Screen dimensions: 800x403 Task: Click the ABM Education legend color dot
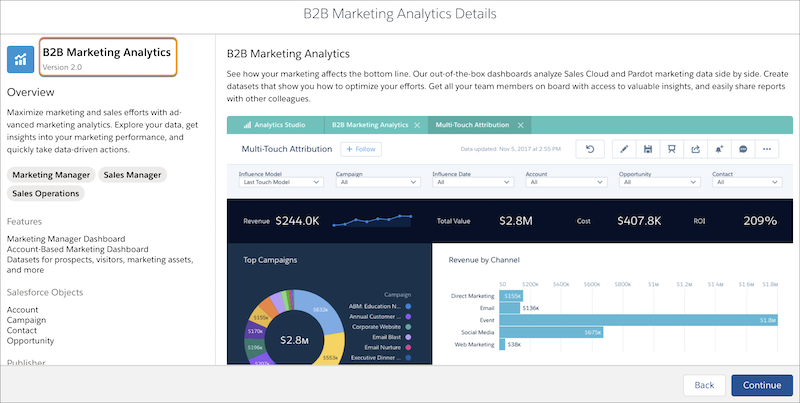[x=408, y=307]
